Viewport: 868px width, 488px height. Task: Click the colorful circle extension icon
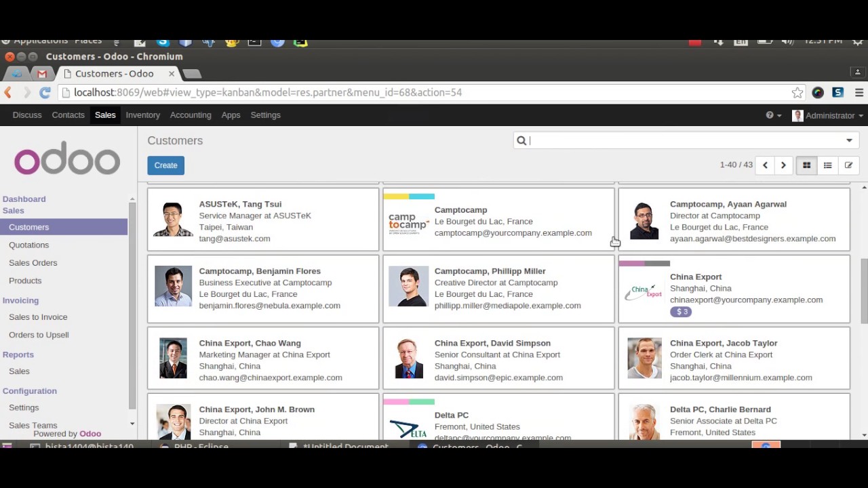(818, 93)
